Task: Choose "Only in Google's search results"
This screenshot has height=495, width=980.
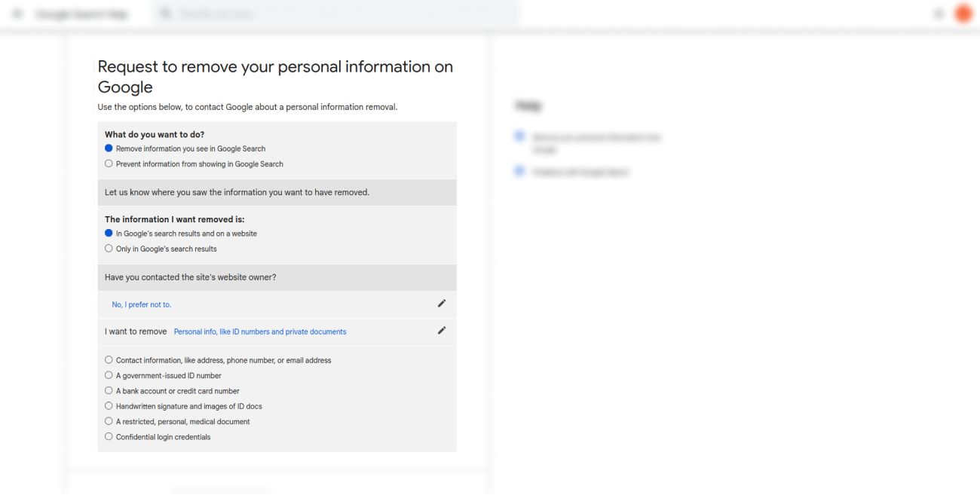Action: point(109,249)
